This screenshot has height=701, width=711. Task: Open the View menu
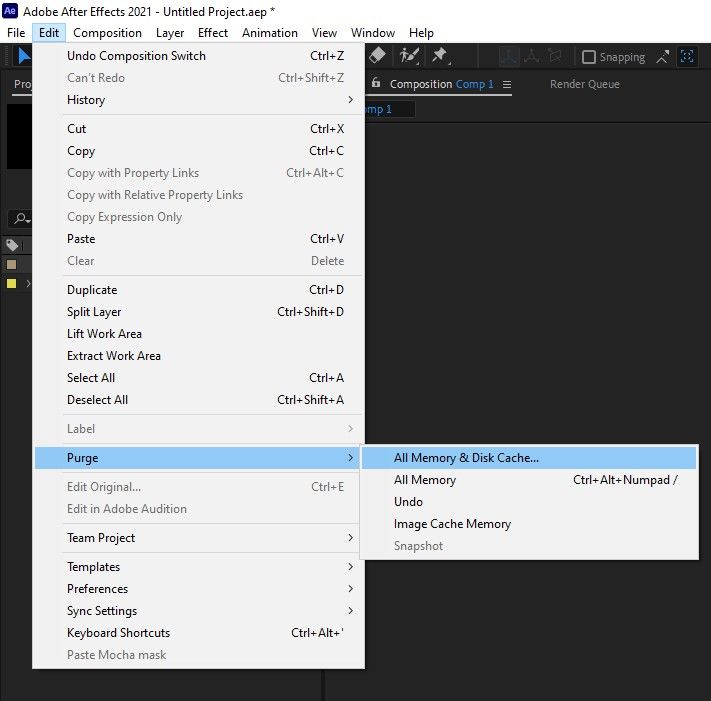(x=324, y=33)
